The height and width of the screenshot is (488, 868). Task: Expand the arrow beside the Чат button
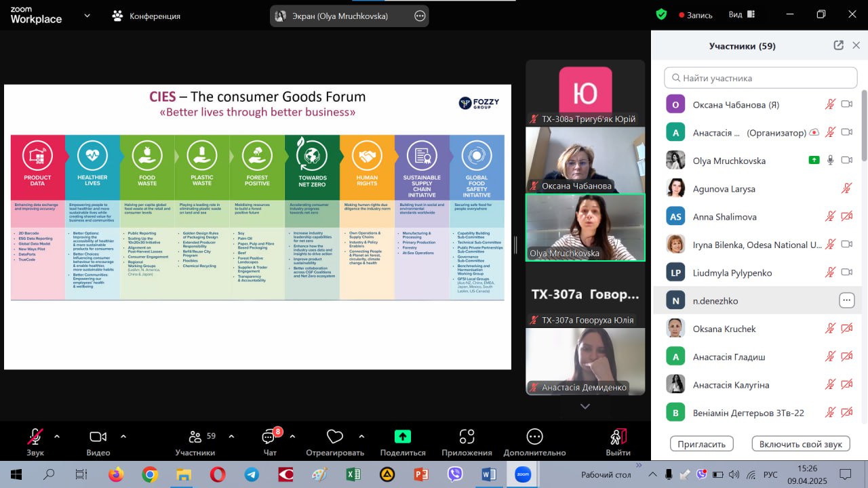tap(292, 436)
